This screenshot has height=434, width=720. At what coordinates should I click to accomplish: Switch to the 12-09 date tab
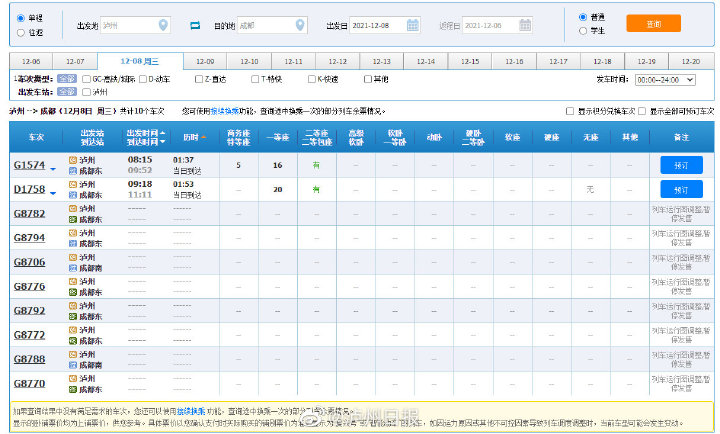(x=205, y=61)
